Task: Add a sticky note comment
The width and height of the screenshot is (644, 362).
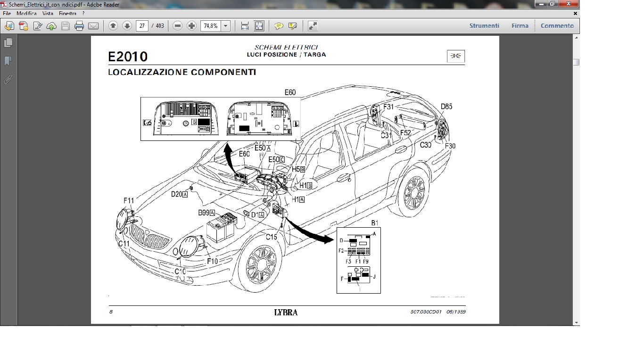Action: [279, 26]
